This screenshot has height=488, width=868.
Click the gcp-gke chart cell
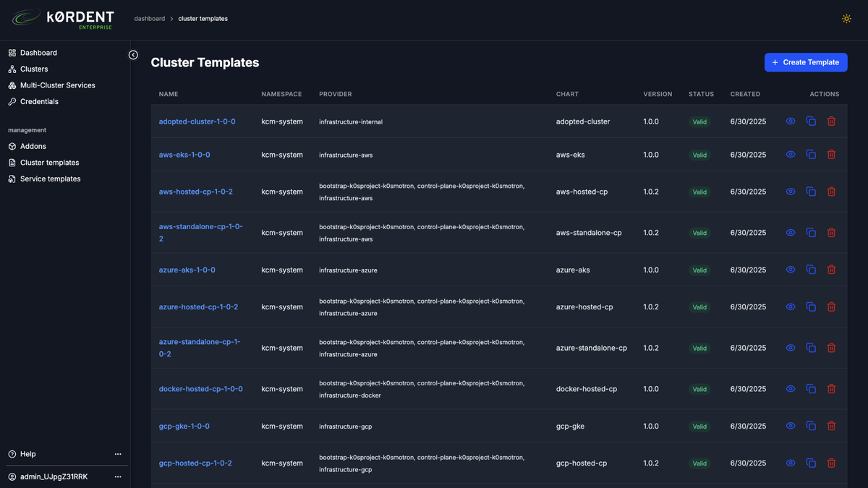click(x=571, y=427)
